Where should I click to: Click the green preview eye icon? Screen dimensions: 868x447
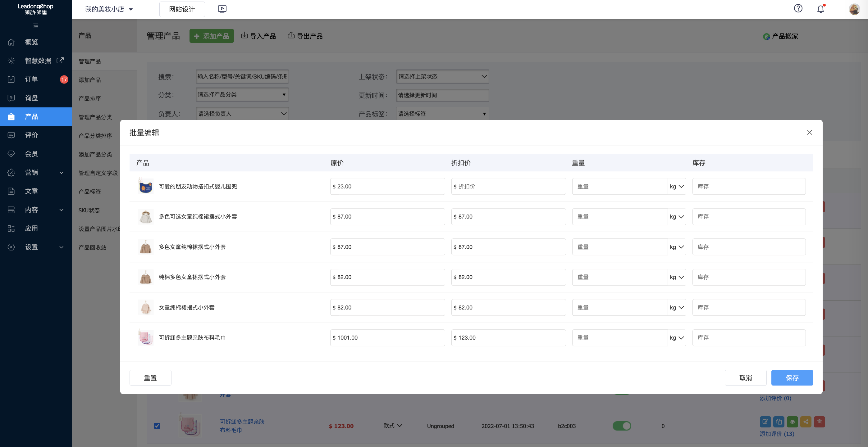tap(792, 422)
